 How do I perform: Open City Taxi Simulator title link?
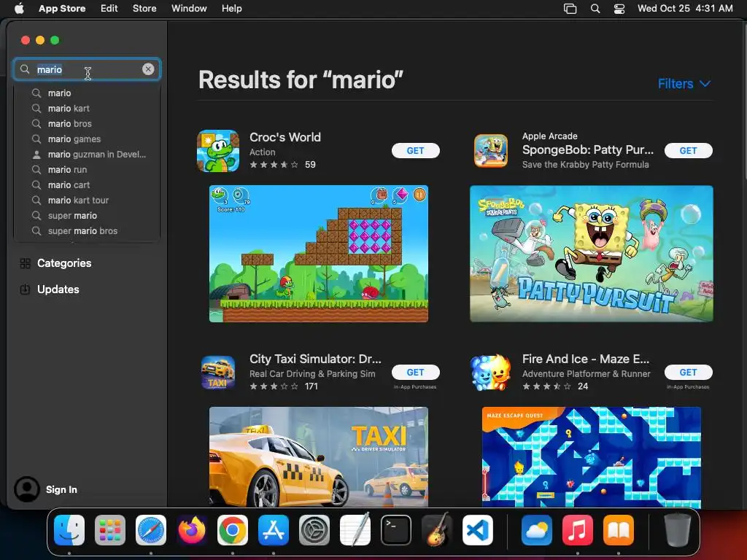pos(315,359)
